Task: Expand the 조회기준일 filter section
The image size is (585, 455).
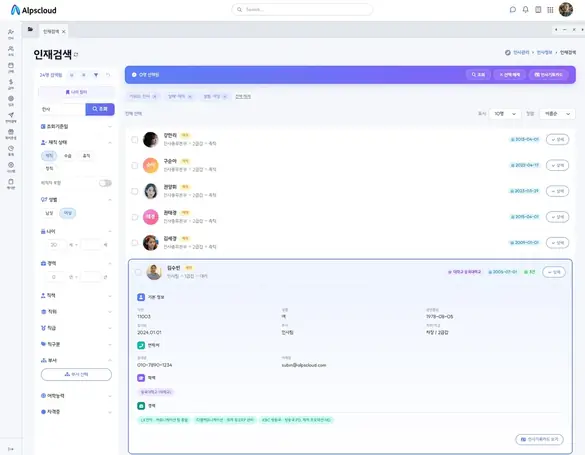Action: (x=76, y=126)
